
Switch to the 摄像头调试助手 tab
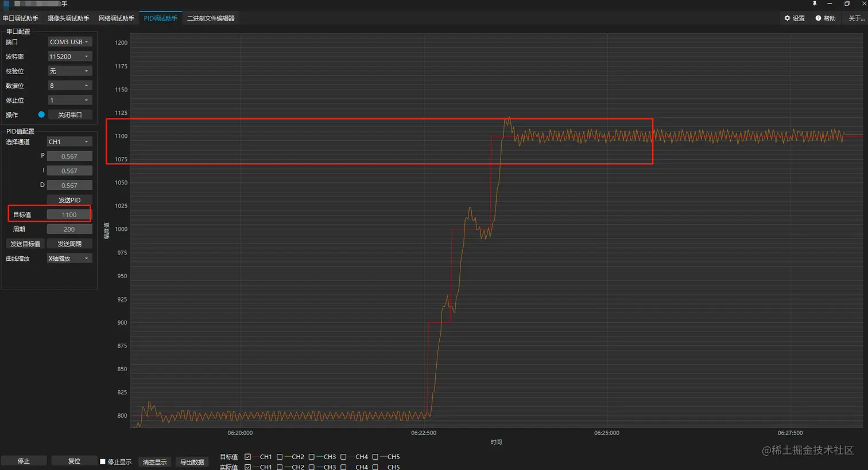pyautogui.click(x=68, y=18)
